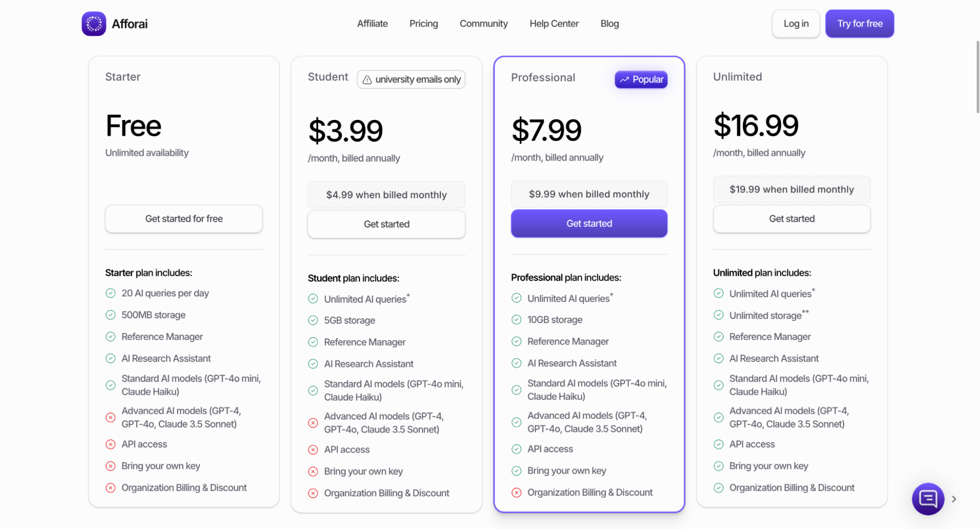980x529 pixels.
Task: Click check icon beside 20 AI queries per day
Action: 111,293
